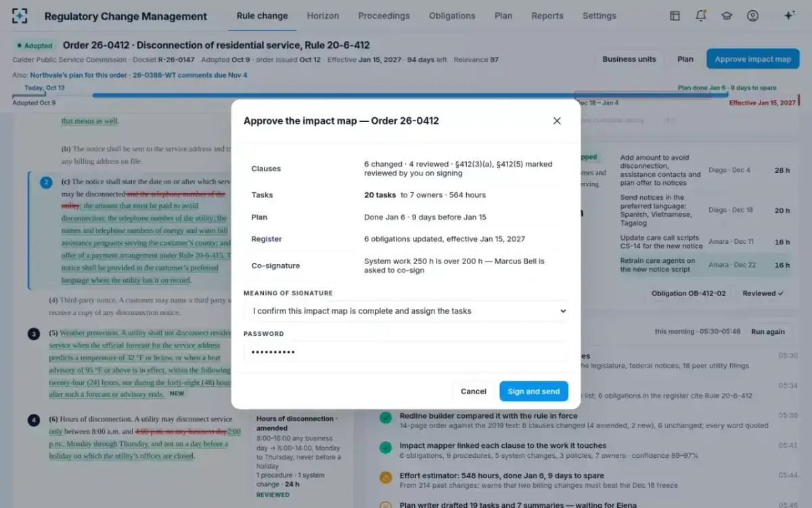Click the Redline builder log entry
The image size is (812, 508).
(x=589, y=421)
